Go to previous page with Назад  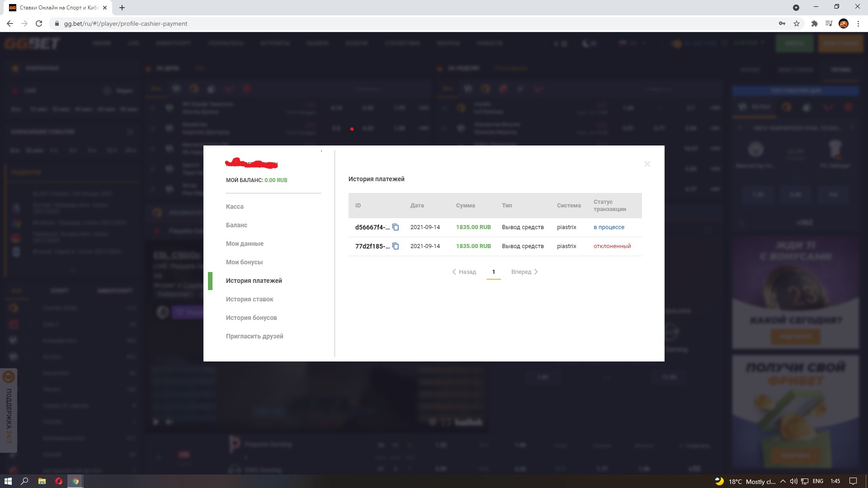tap(464, 272)
